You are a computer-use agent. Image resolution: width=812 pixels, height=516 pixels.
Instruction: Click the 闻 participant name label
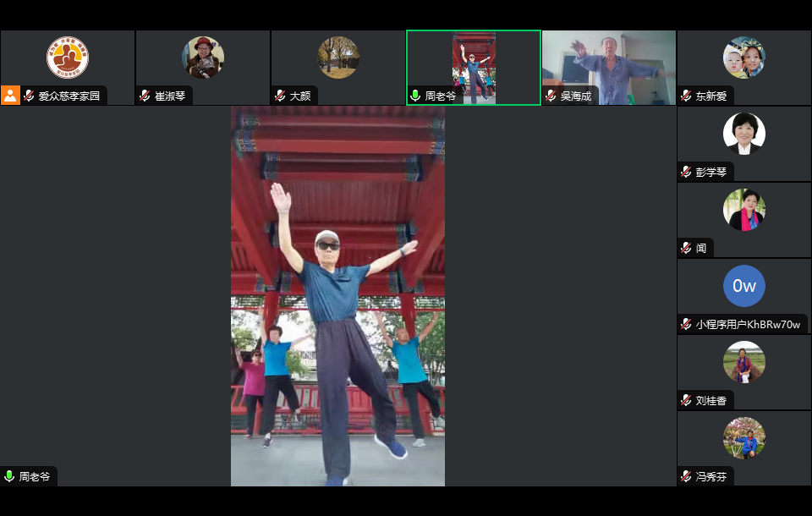[x=701, y=249]
